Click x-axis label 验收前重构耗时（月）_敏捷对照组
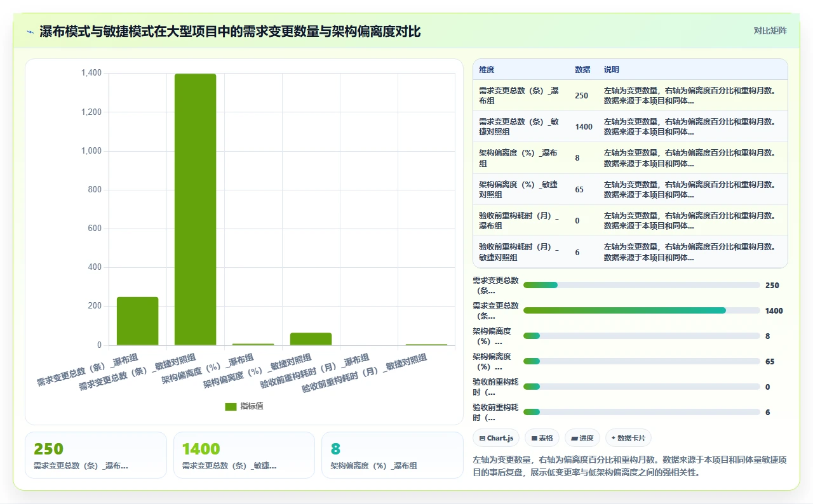813x504 pixels. (364, 375)
